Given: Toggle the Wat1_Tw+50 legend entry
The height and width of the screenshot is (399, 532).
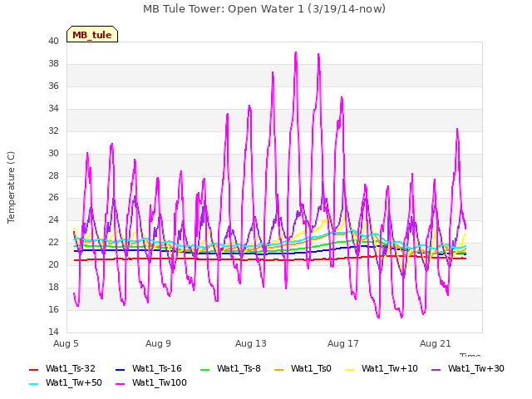Looking at the screenshot, I should click(66, 382).
